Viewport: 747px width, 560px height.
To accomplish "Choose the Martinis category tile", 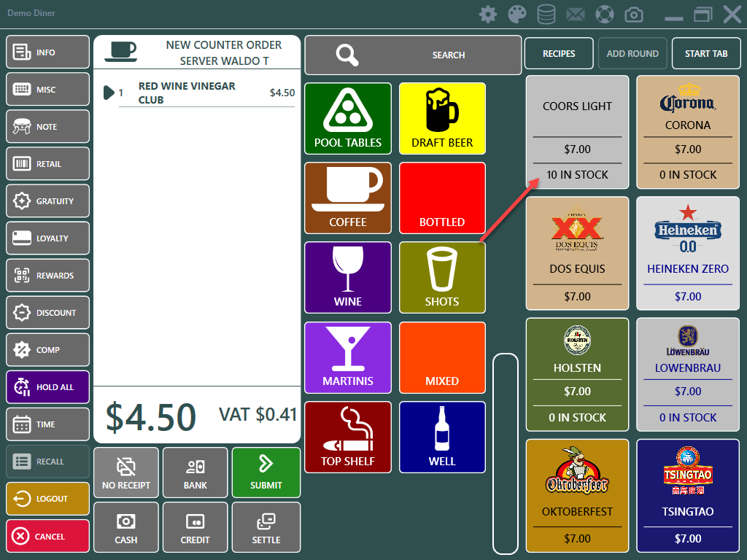I will [348, 357].
